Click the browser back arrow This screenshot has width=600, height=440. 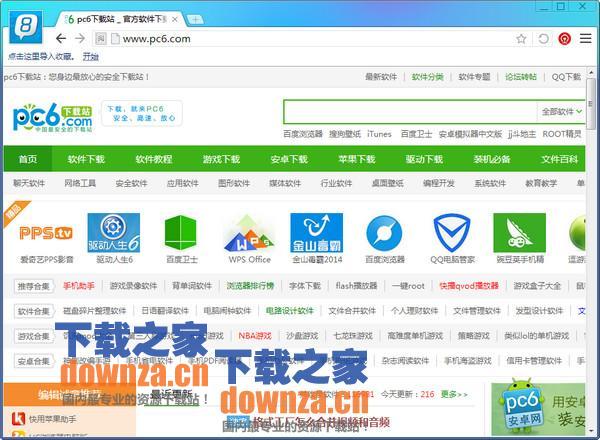click(x=61, y=38)
